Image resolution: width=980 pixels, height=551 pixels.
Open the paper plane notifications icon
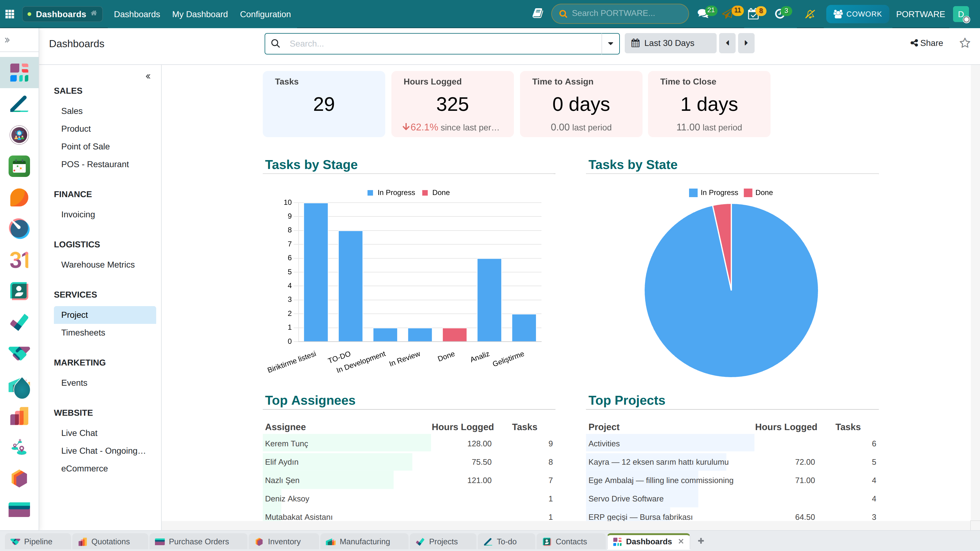click(728, 14)
